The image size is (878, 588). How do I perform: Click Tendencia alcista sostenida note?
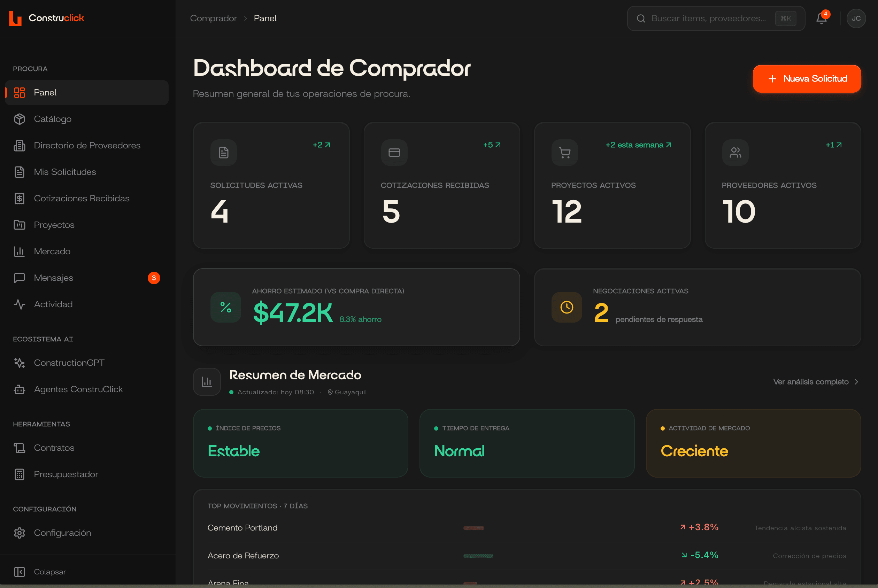(x=800, y=528)
